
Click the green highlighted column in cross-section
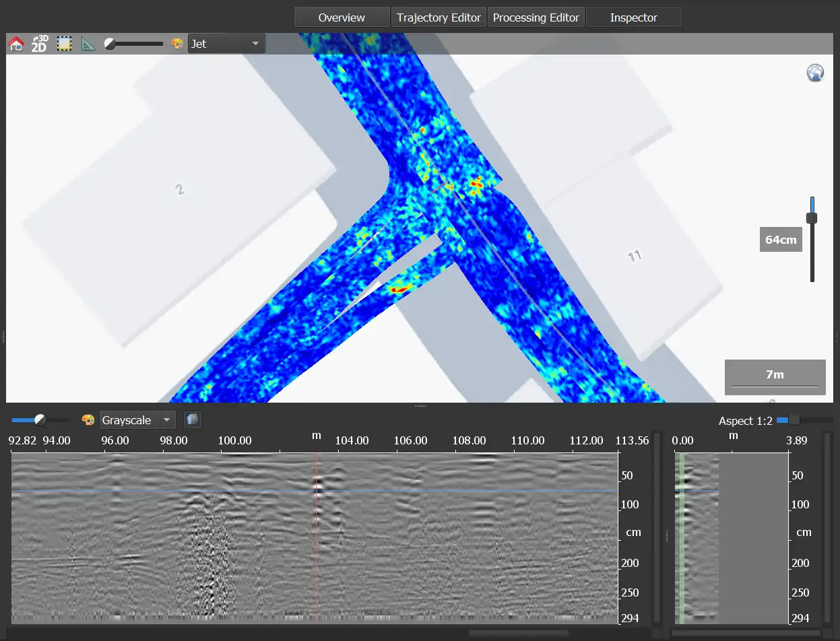(x=682, y=537)
